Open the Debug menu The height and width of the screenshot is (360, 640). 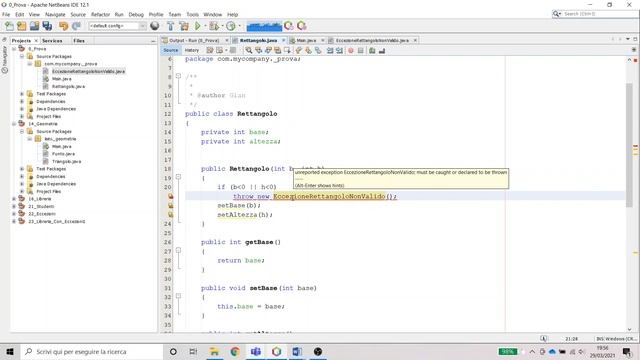[136, 14]
